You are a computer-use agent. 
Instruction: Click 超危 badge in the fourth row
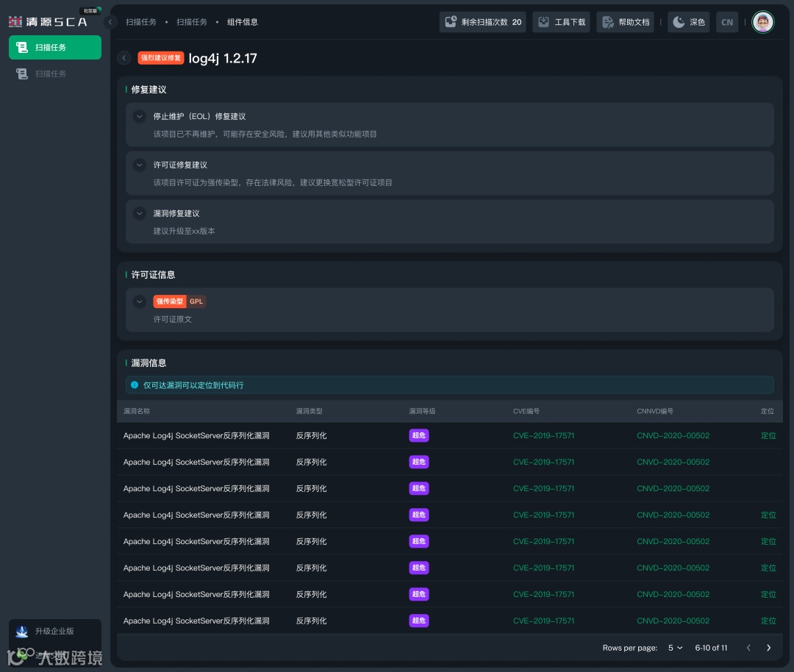coord(419,515)
